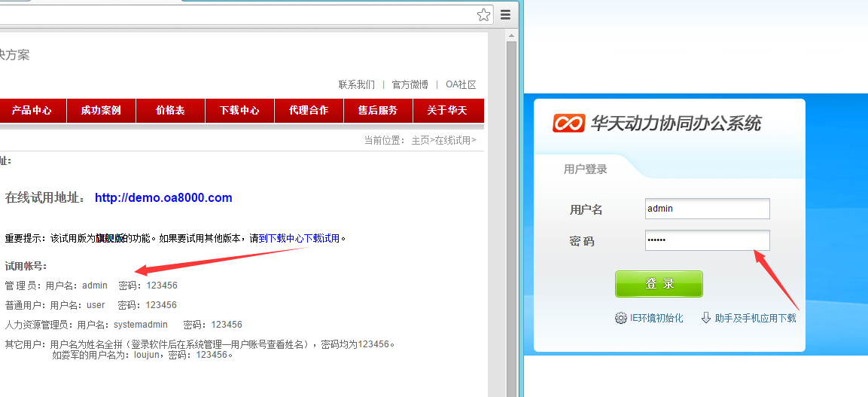Select the 用户登录 tab

[585, 169]
